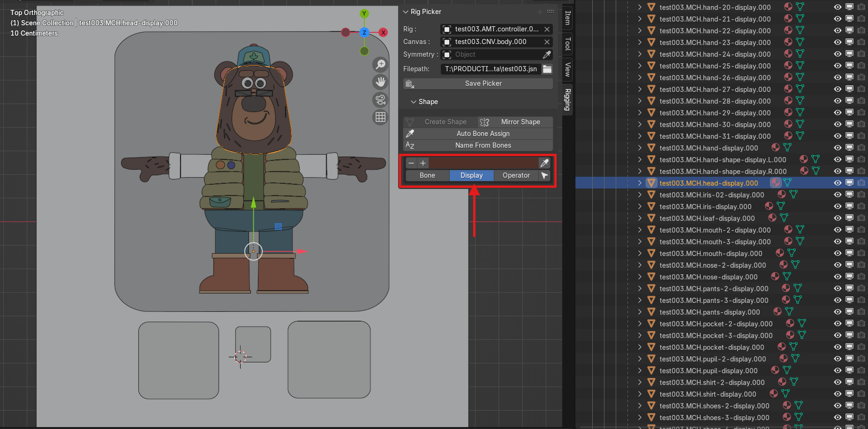Image resolution: width=868 pixels, height=429 pixels.
Task: Switch to the Operator tab
Action: [516, 175]
